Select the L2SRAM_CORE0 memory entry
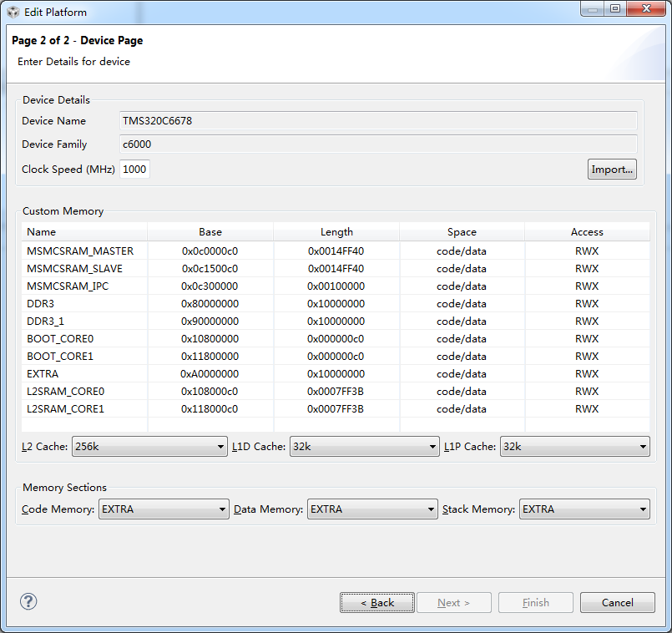 (x=66, y=392)
